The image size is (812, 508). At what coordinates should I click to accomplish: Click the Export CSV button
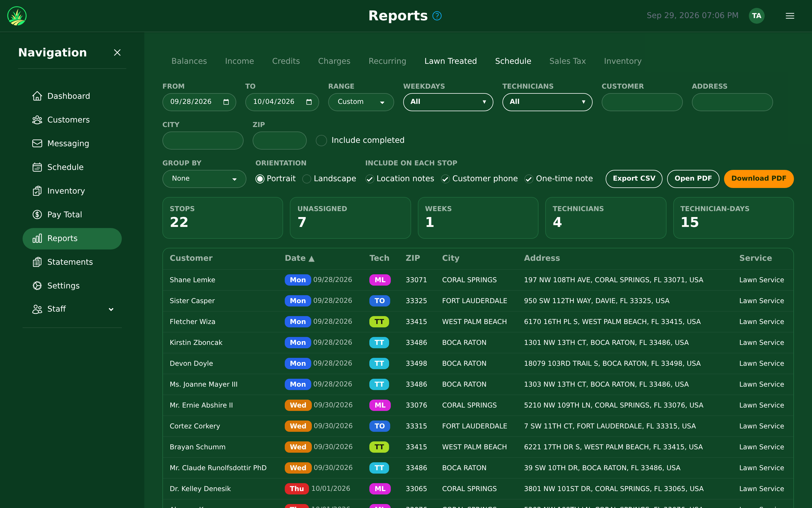pos(634,179)
